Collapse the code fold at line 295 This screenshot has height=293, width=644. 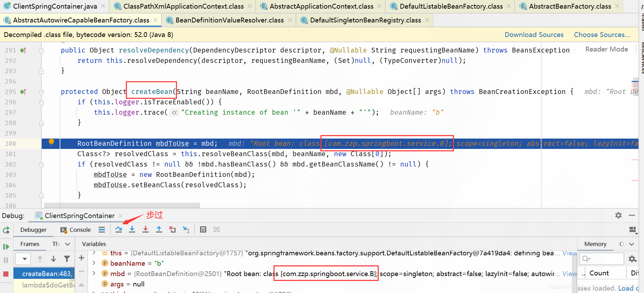[x=41, y=92]
